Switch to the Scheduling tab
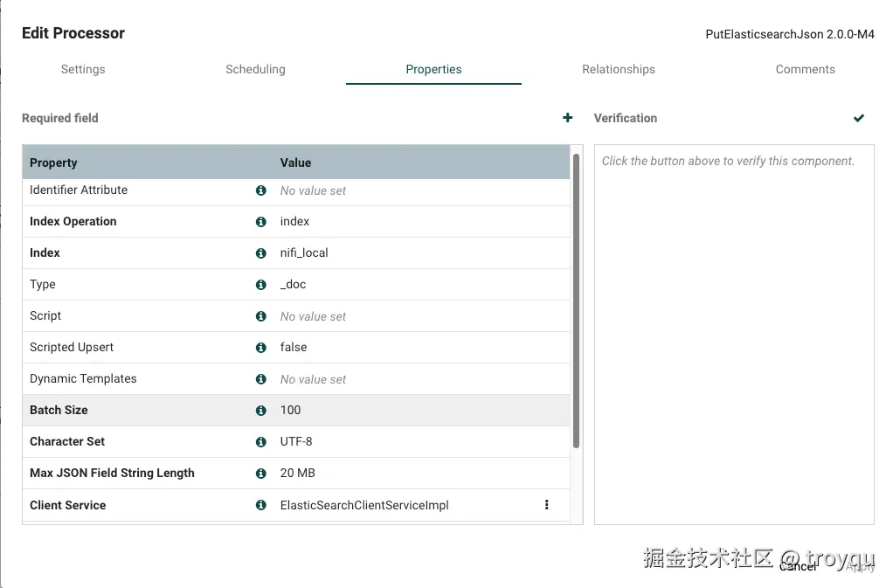893x588 pixels. (x=255, y=70)
